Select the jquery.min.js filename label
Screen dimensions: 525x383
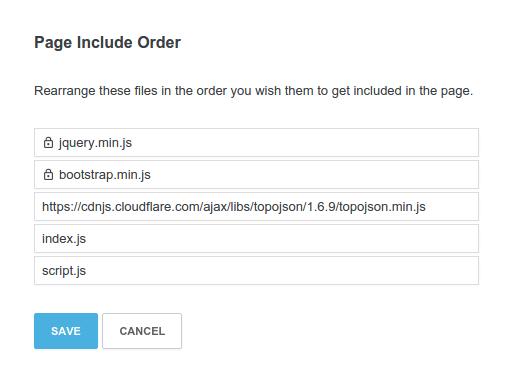pos(95,143)
